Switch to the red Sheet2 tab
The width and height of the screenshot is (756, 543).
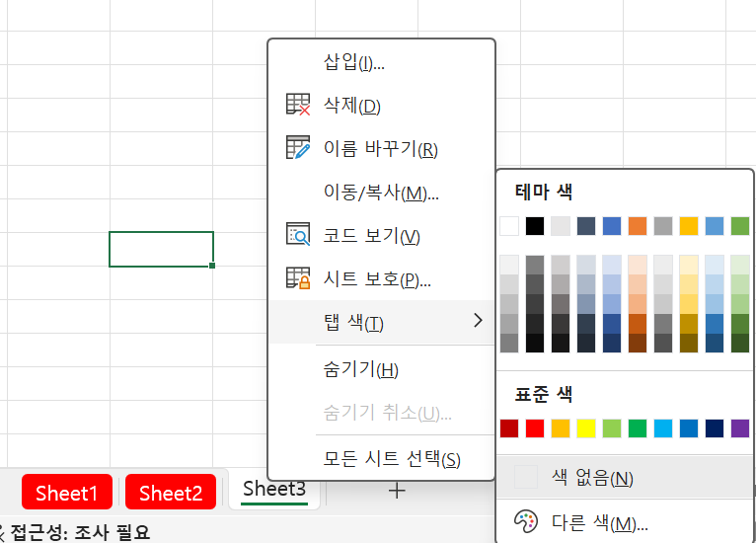point(171,492)
